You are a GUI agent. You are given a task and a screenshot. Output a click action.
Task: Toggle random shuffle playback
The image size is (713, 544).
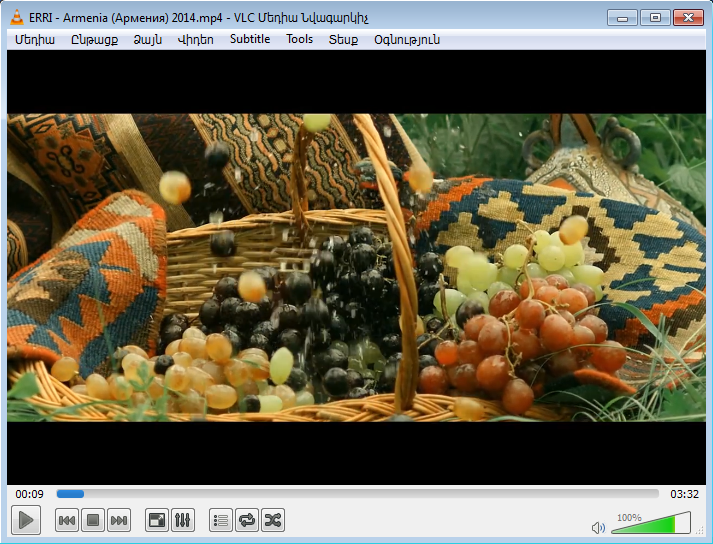point(273,520)
